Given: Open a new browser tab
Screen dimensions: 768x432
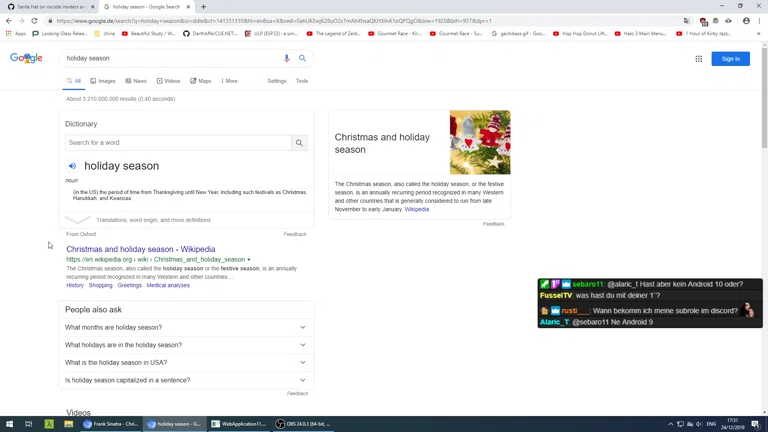Looking at the screenshot, I should coord(203,7).
